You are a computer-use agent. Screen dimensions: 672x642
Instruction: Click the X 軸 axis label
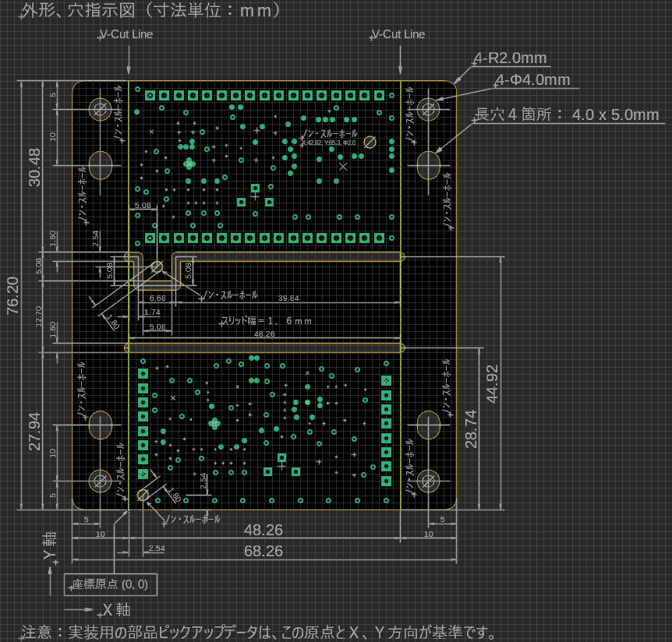click(x=116, y=608)
